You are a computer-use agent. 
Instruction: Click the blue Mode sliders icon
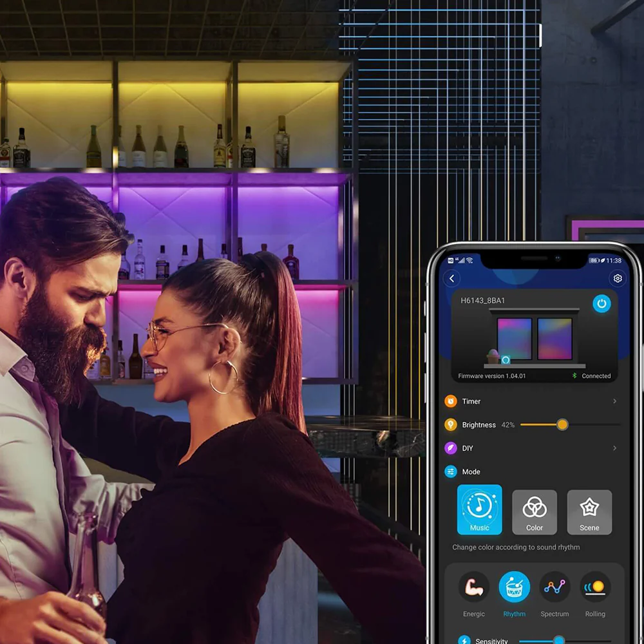tap(451, 472)
